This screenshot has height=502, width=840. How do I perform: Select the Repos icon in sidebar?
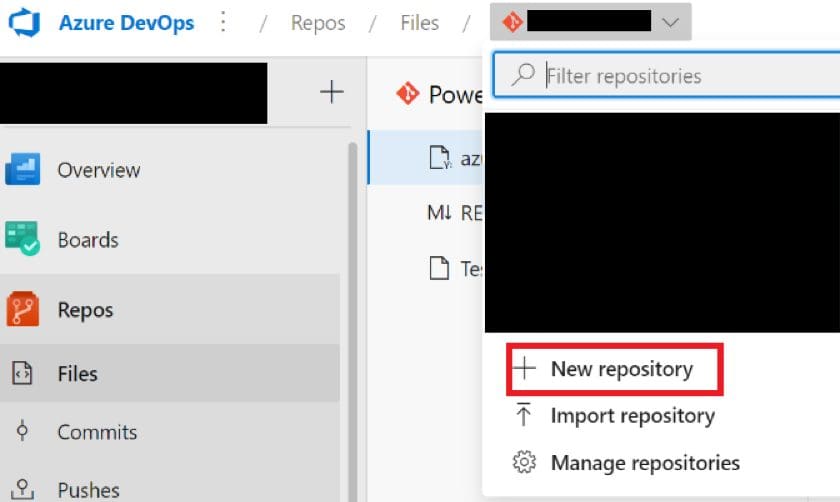pyautogui.click(x=22, y=310)
